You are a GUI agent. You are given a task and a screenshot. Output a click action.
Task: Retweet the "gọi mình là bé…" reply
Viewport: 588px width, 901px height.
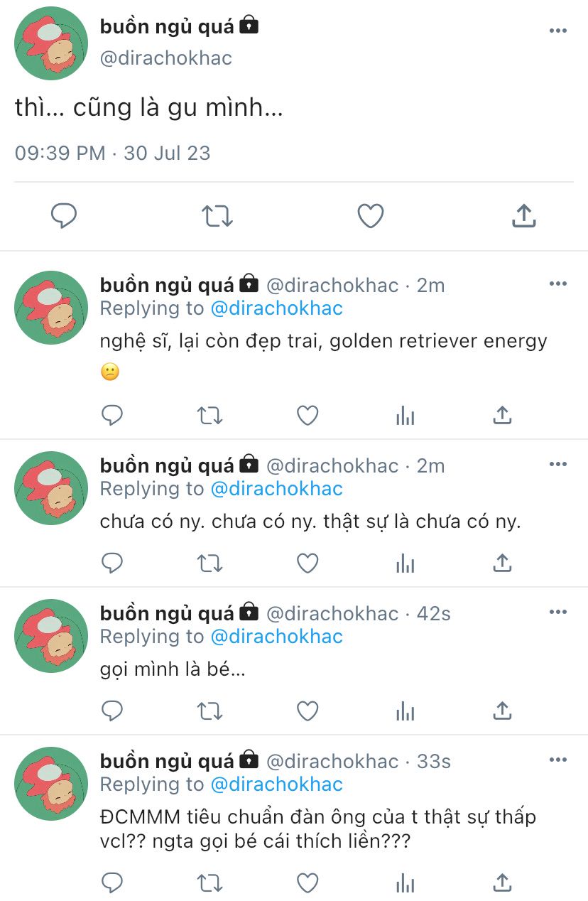209,711
